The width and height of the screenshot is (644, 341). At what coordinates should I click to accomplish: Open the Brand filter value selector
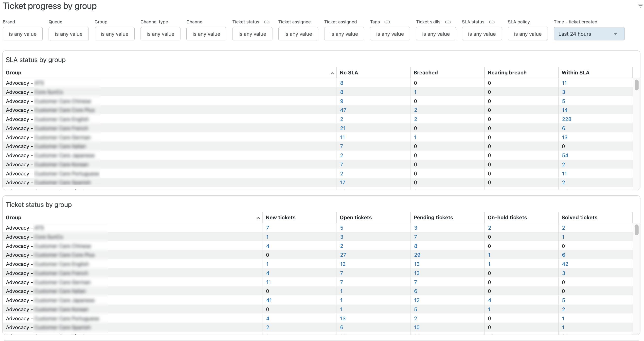(x=22, y=34)
